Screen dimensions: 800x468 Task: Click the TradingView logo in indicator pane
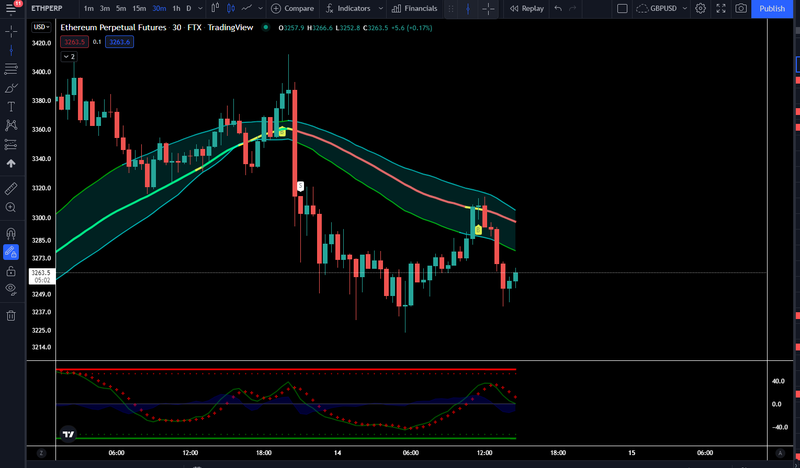(68, 434)
